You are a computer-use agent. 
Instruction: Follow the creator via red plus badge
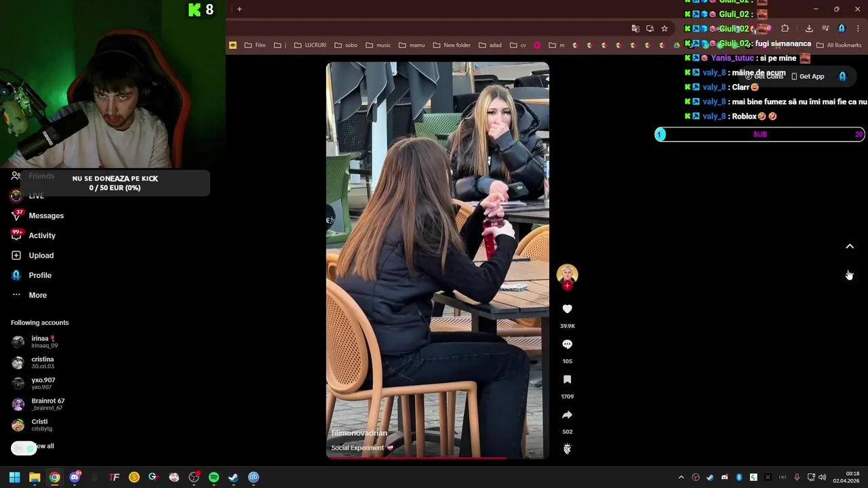567,285
